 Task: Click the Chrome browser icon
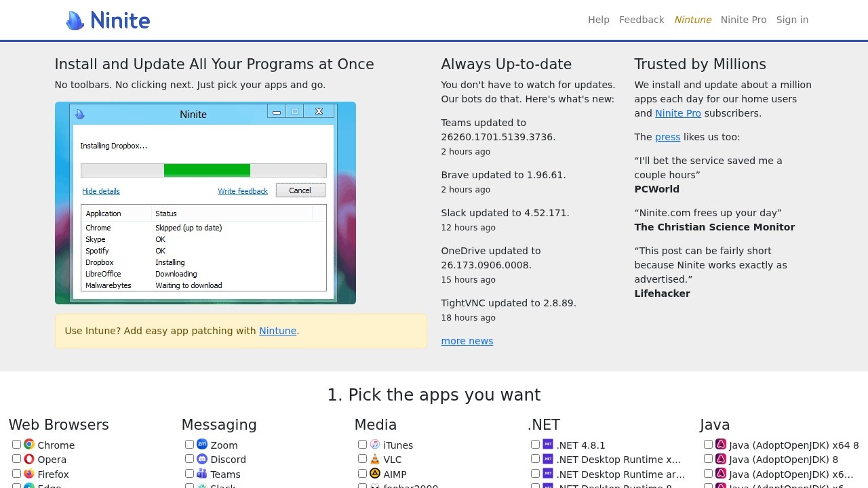click(x=29, y=445)
